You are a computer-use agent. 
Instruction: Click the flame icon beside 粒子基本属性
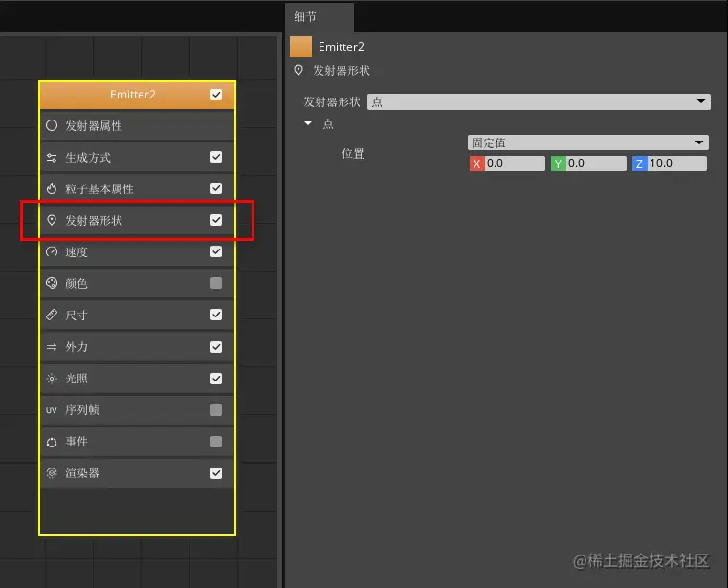[52, 189]
